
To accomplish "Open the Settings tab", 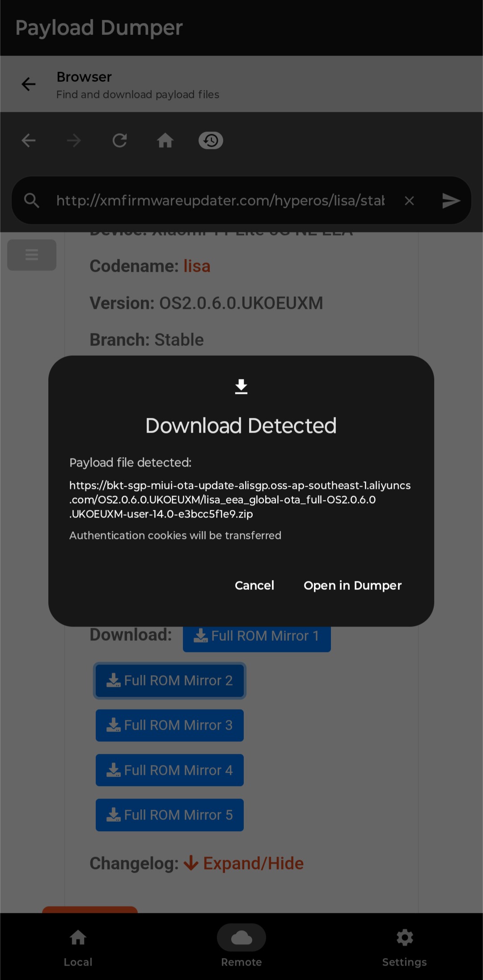I will point(405,946).
